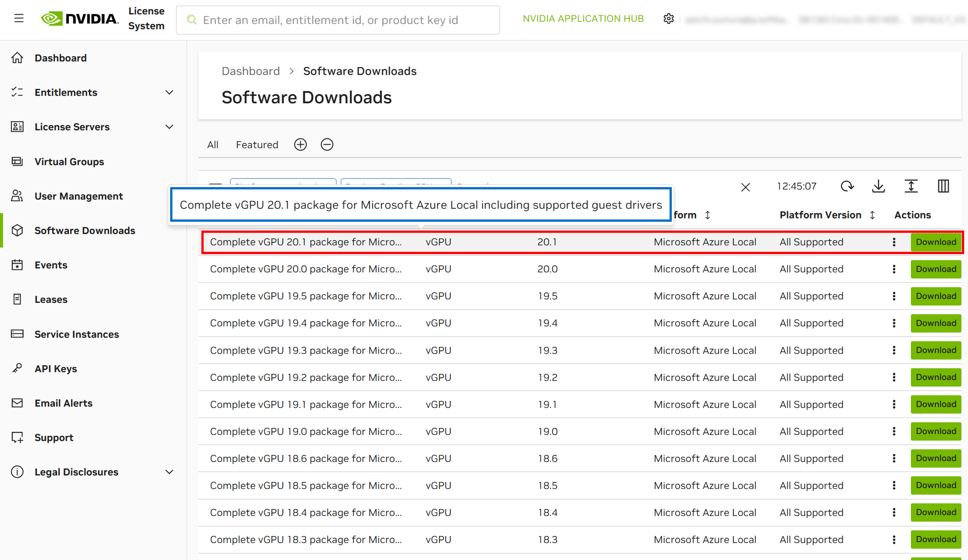Download the vGPU 20.0 package
Image resolution: width=968 pixels, height=560 pixels.
point(936,269)
